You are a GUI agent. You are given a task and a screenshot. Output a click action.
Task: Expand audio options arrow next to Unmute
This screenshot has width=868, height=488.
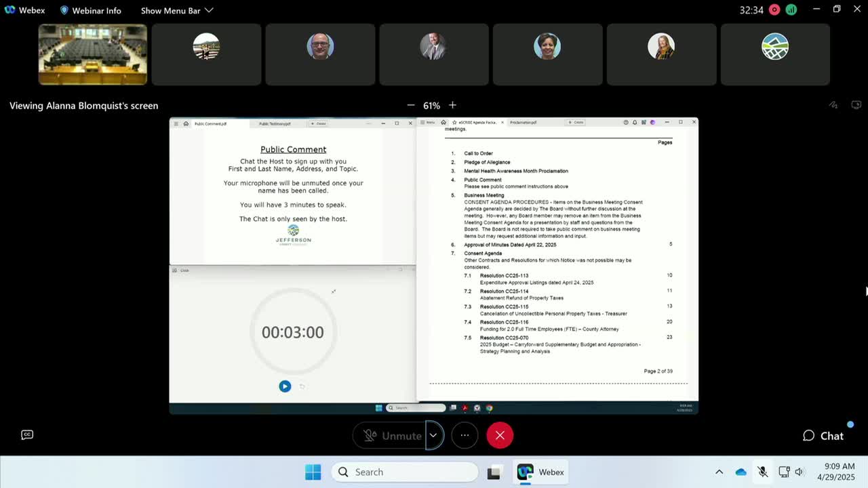pyautogui.click(x=433, y=435)
